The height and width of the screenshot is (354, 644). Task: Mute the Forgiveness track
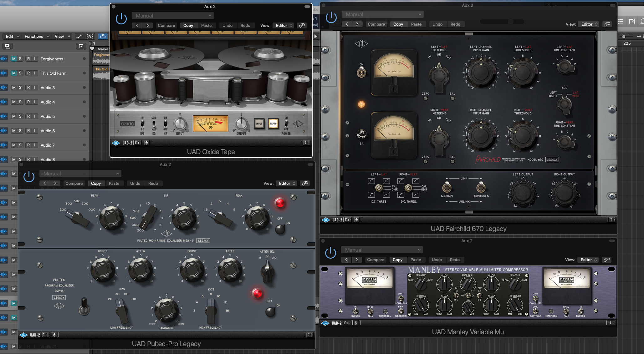click(14, 59)
